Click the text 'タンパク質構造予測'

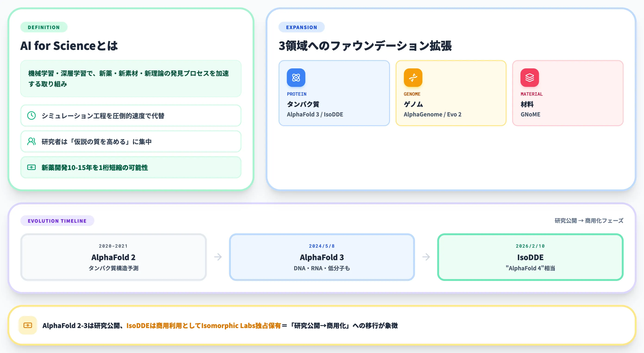[114, 268]
